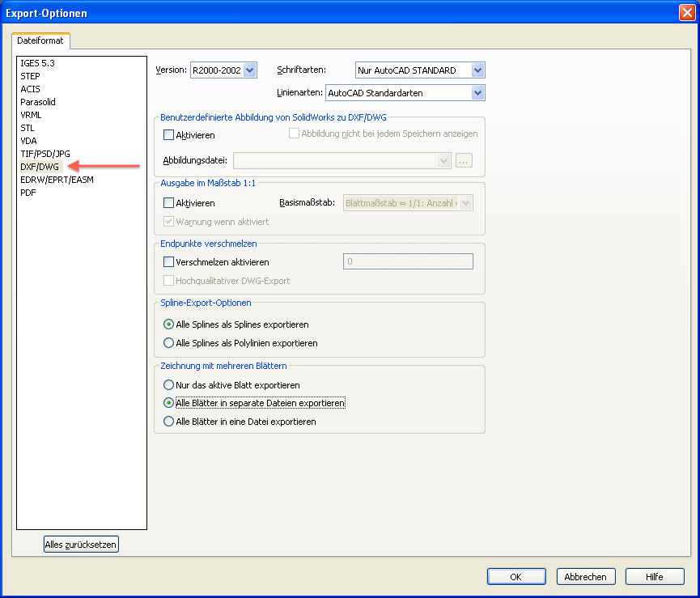Choose Nur das aktive Blatt exportieren

click(x=169, y=385)
